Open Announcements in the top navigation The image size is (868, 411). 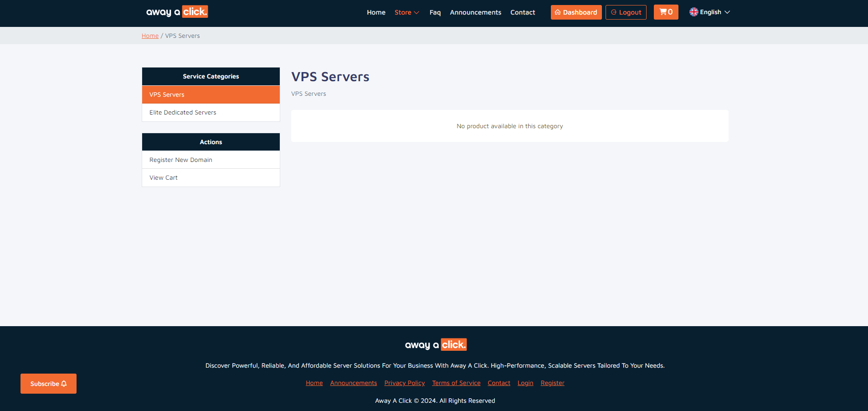475,12
